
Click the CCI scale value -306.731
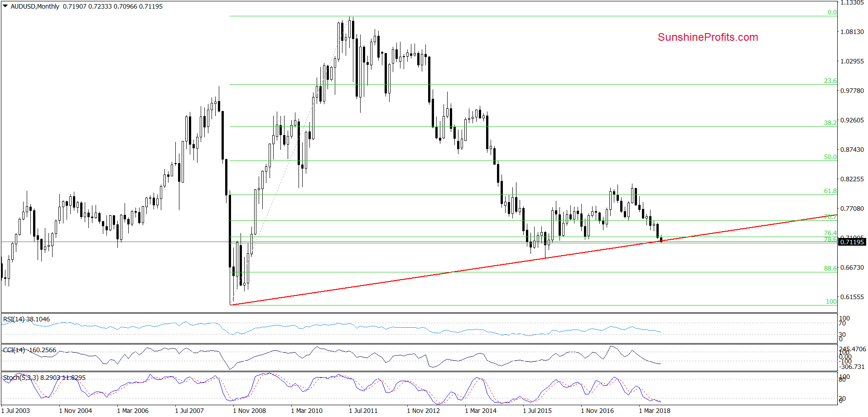852,367
